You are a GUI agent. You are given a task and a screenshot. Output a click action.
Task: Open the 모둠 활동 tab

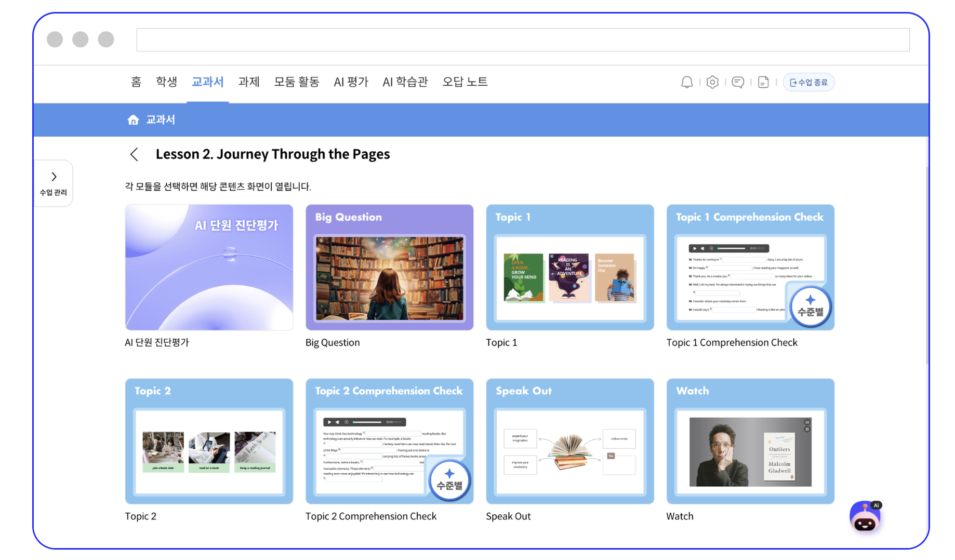tap(296, 82)
